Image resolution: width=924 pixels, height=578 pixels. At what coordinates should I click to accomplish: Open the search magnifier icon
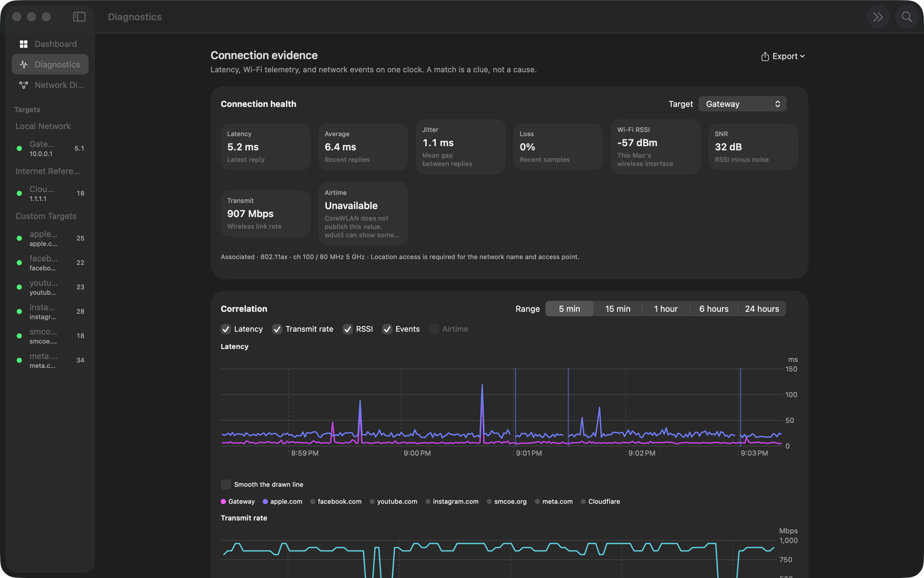click(907, 17)
